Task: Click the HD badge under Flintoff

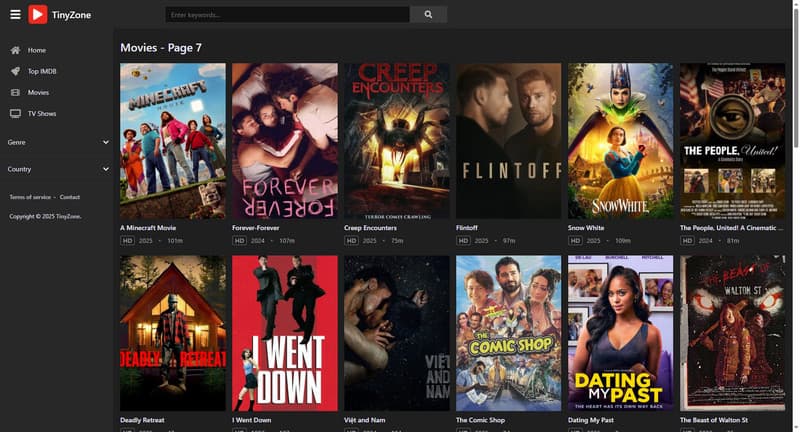Action: click(x=463, y=240)
